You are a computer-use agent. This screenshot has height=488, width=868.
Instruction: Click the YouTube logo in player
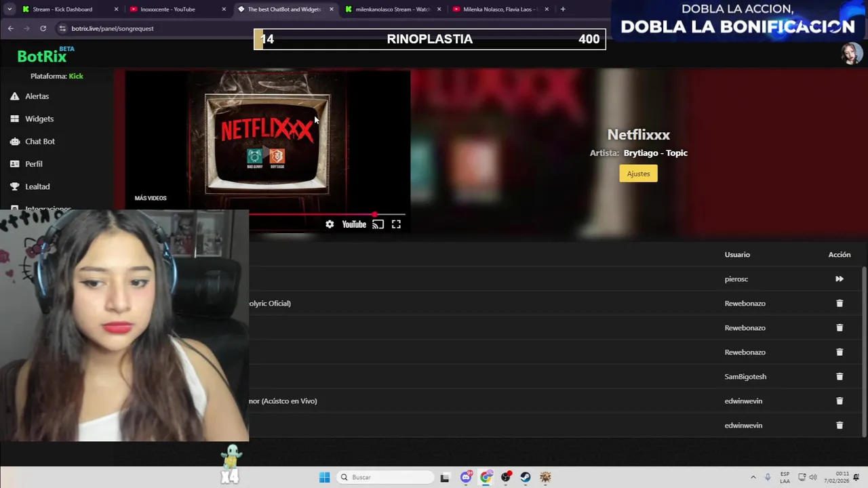point(354,224)
